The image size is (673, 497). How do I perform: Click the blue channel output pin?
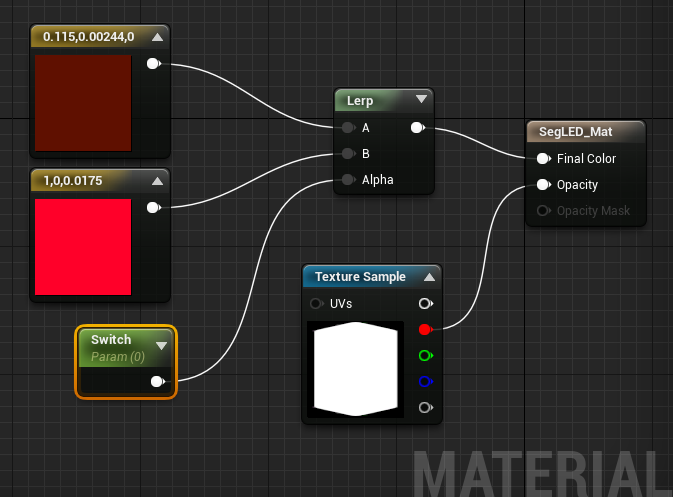(425, 382)
